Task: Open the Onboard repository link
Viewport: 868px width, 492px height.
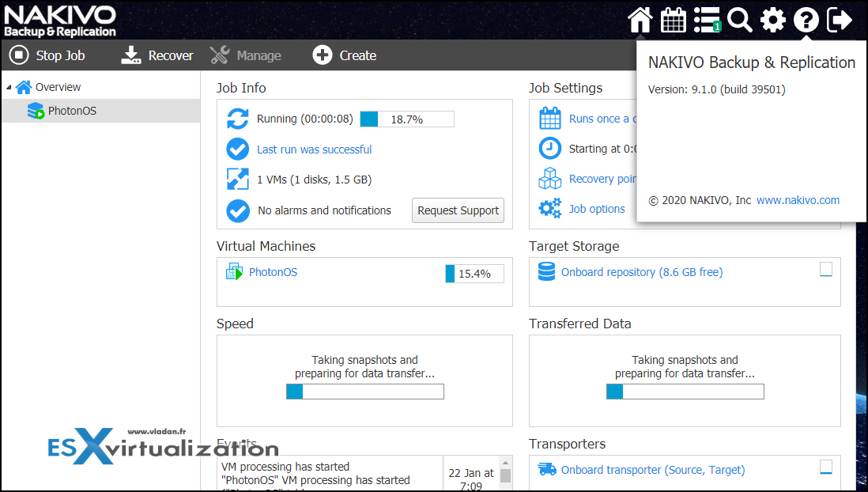Action: point(642,272)
